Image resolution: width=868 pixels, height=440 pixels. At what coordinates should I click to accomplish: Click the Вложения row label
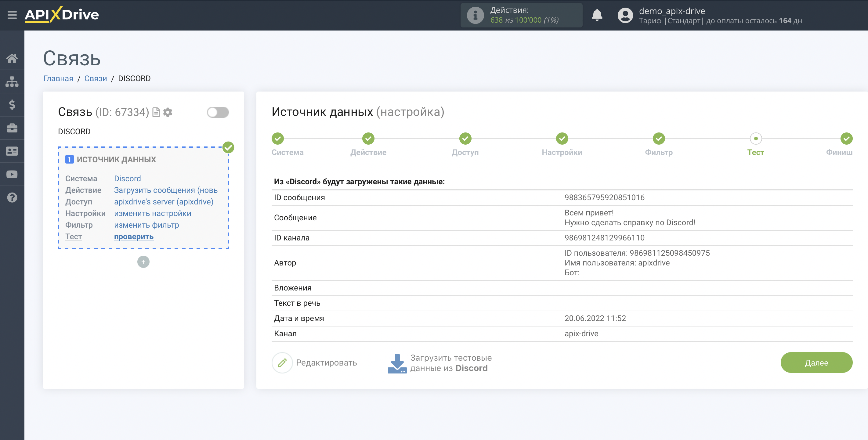292,288
